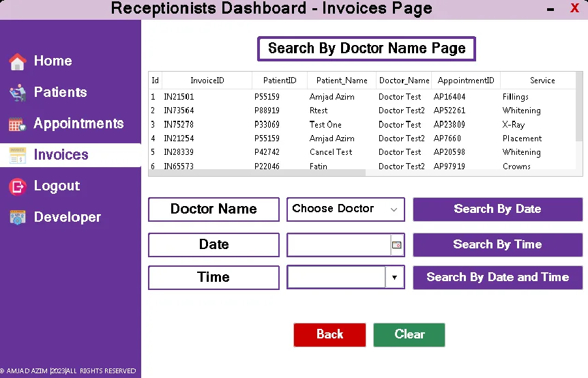Image resolution: width=588 pixels, height=378 pixels.
Task: Open the Home menu item
Action: pyautogui.click(x=53, y=61)
